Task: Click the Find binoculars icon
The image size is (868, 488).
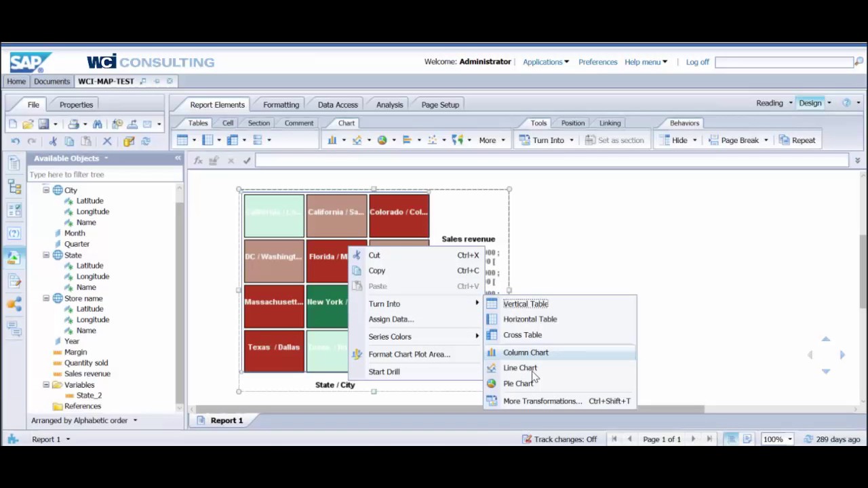Action: 98,124
